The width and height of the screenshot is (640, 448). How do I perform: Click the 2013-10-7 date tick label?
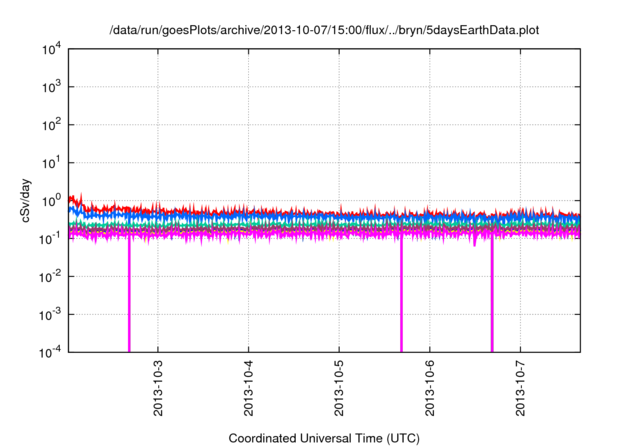[x=520, y=388]
